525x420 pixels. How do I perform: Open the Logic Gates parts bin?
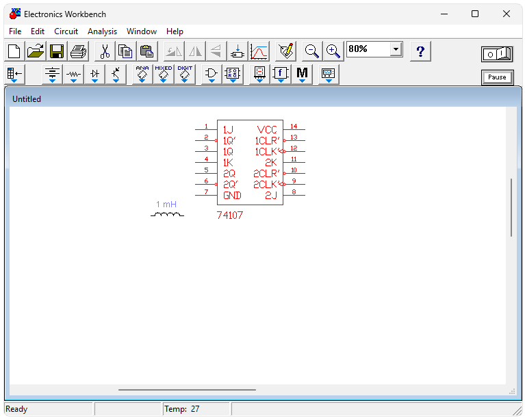212,75
